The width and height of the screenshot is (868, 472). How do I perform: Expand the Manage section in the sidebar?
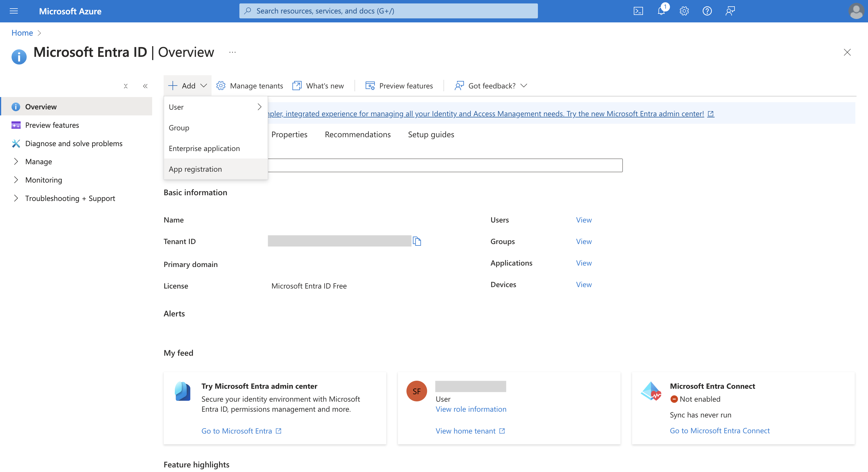pyautogui.click(x=38, y=161)
